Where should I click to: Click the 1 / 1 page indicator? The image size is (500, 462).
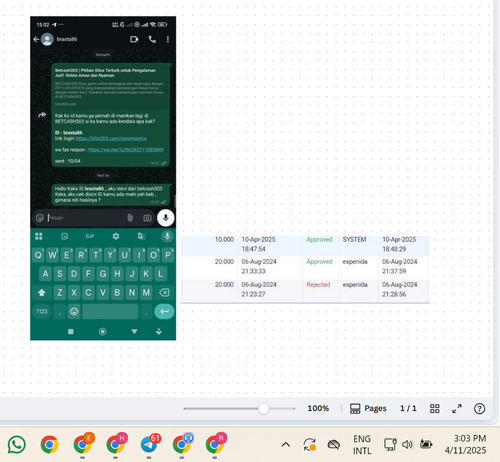(408, 408)
